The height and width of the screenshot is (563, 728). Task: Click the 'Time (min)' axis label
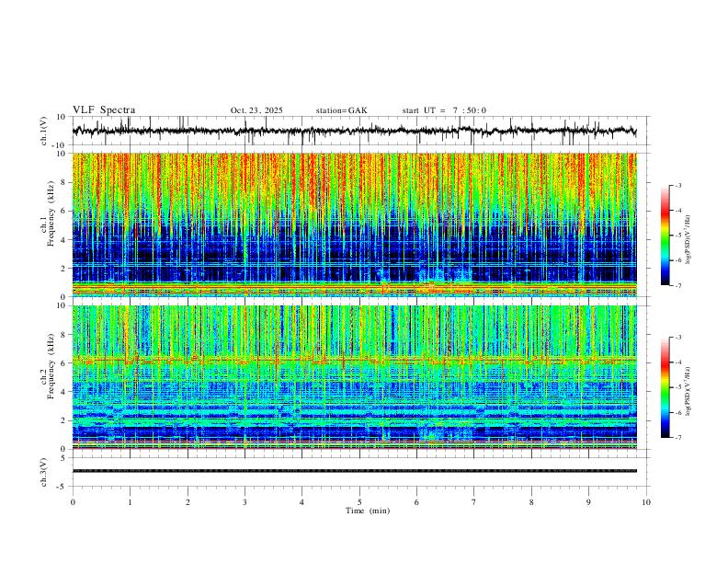click(x=368, y=511)
